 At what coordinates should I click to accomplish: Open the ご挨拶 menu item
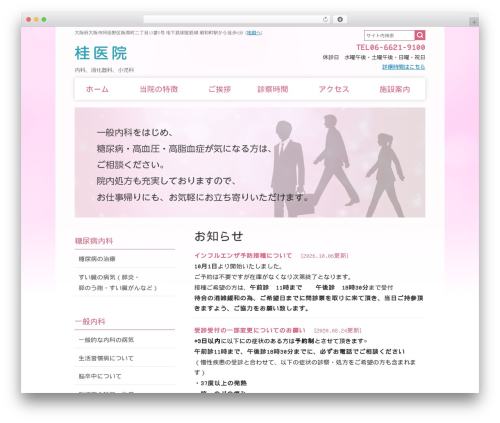tap(220, 89)
